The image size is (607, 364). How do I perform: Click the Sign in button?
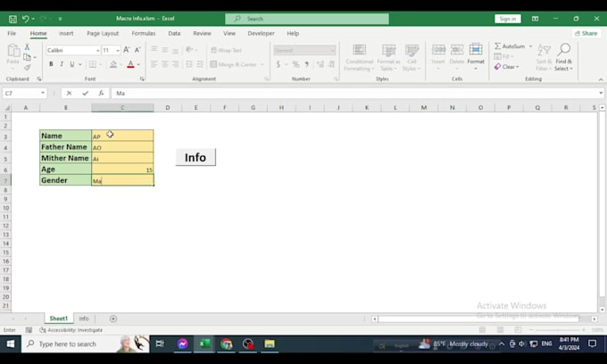coord(508,19)
